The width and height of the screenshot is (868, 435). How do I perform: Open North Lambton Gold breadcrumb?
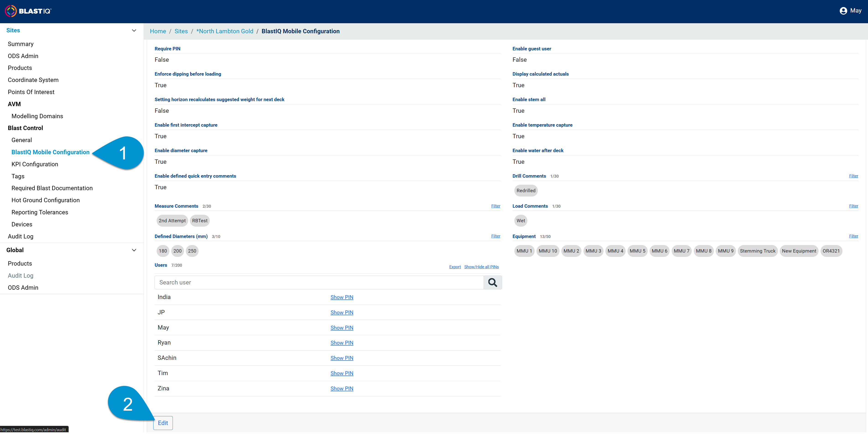225,31
